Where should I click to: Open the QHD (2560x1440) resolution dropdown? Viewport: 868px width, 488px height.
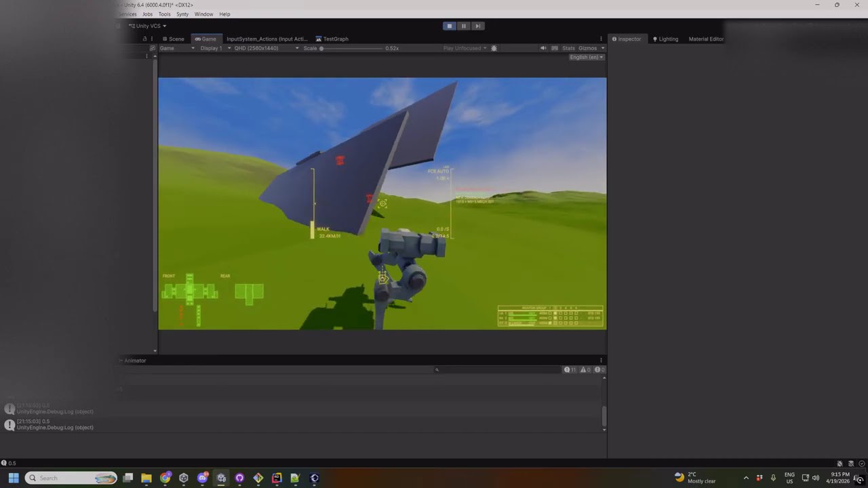pos(267,48)
